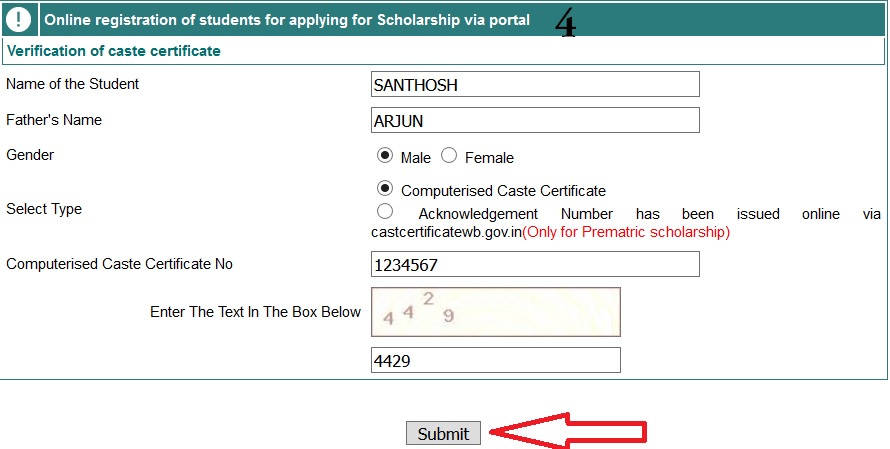Choose Computerised Caste Certificate option
This screenshot has width=890, height=449.
pos(385,188)
